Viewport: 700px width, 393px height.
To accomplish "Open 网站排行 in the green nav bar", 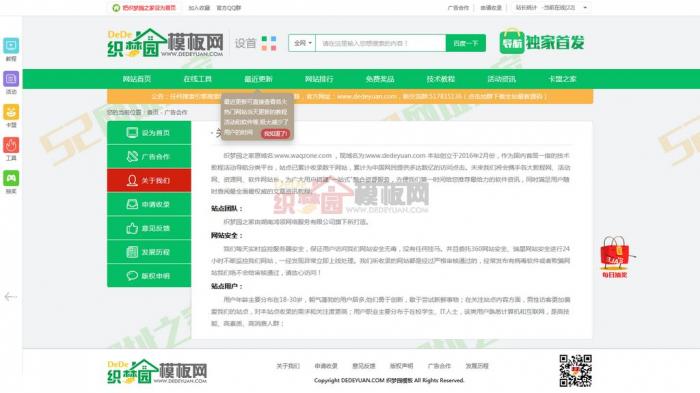I will [319, 79].
